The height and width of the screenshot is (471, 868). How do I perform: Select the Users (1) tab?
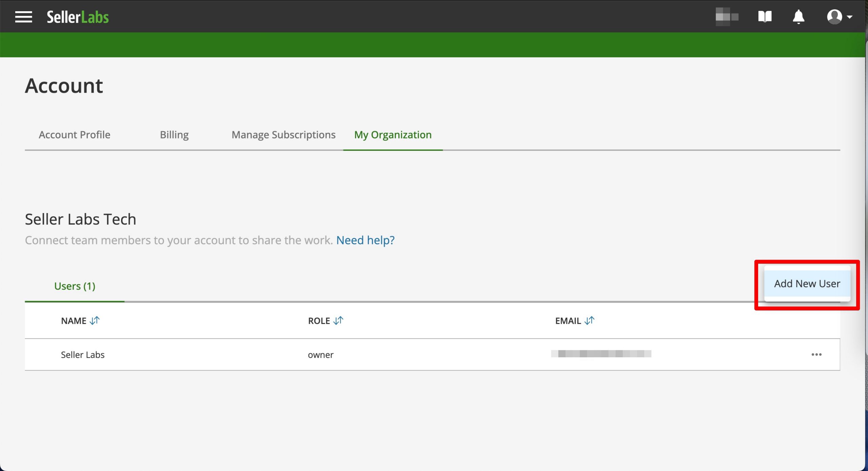click(x=75, y=286)
